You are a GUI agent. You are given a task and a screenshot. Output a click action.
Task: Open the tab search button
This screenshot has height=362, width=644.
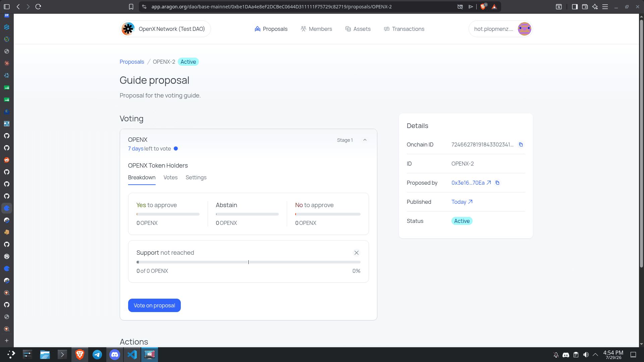point(559,7)
